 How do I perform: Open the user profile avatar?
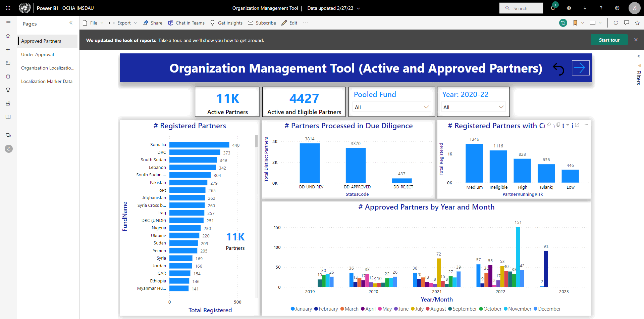click(x=634, y=8)
